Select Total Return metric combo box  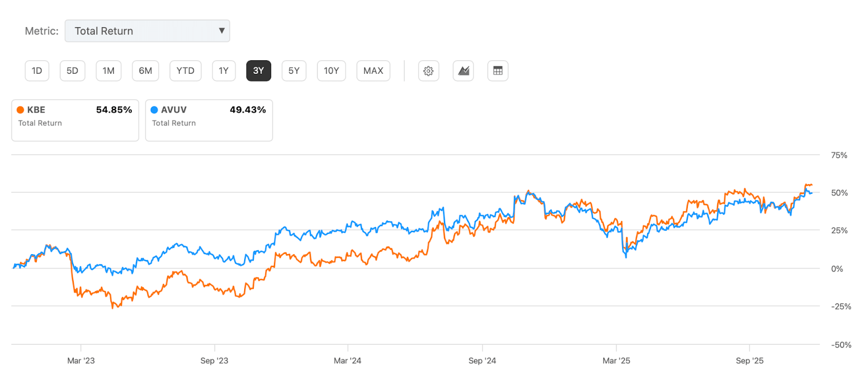147,31
